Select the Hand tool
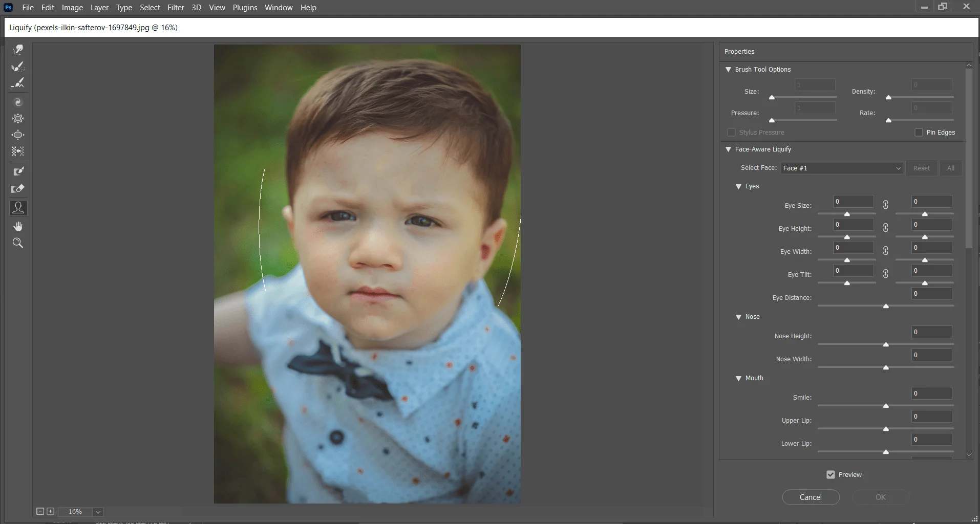 (18, 226)
